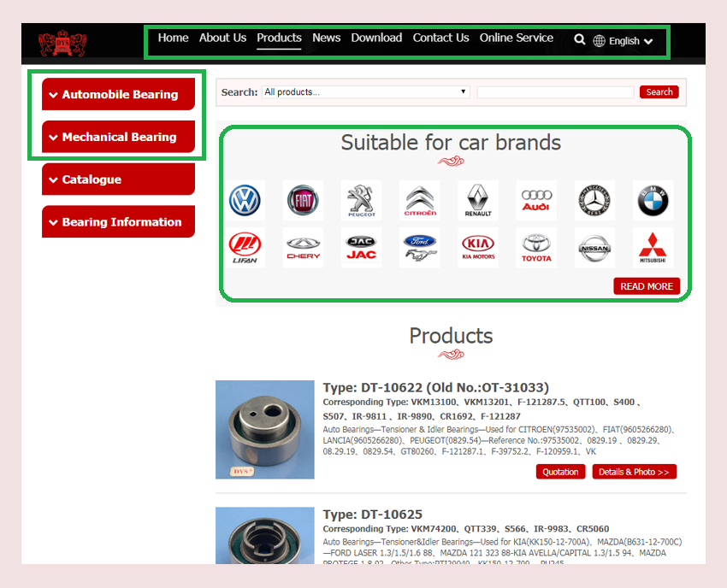727x588 pixels.
Task: Go to the About Us menu
Action: (x=222, y=38)
